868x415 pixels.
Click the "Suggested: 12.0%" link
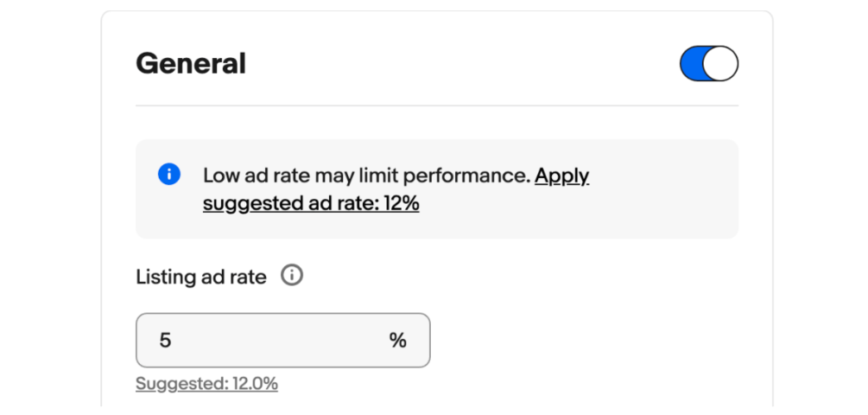tap(206, 384)
